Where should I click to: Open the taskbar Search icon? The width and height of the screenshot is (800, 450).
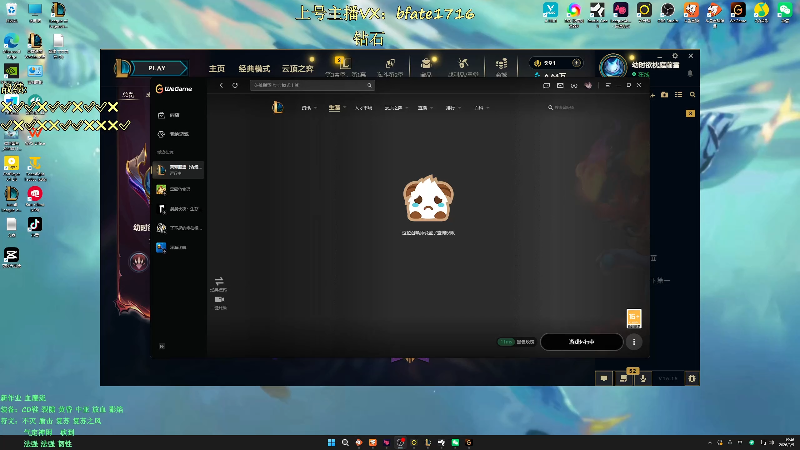[345, 442]
